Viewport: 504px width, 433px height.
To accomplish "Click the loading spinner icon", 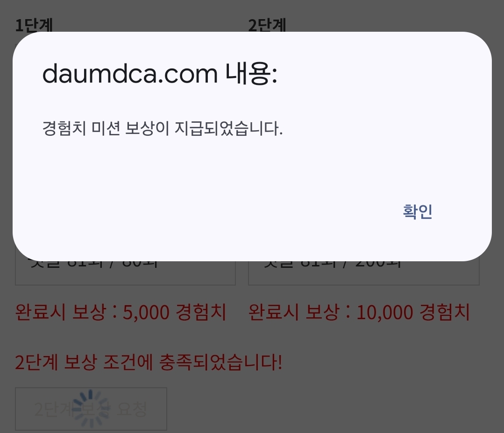I will [x=91, y=409].
